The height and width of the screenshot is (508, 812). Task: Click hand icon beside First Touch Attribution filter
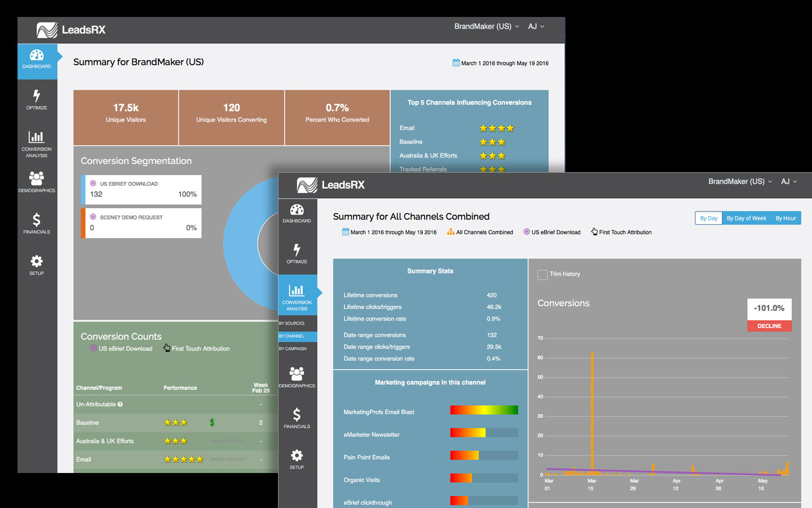coord(594,231)
